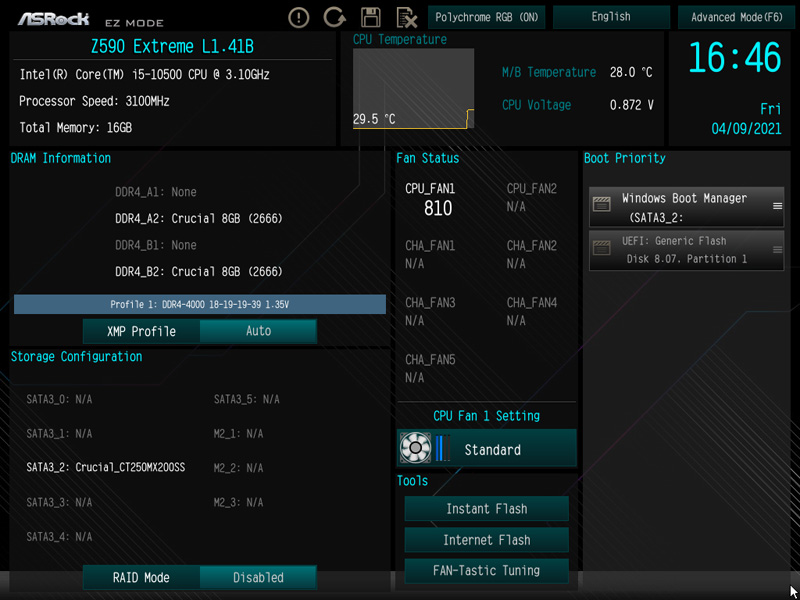Click M/B Temperature 28.0 °C value

point(631,72)
